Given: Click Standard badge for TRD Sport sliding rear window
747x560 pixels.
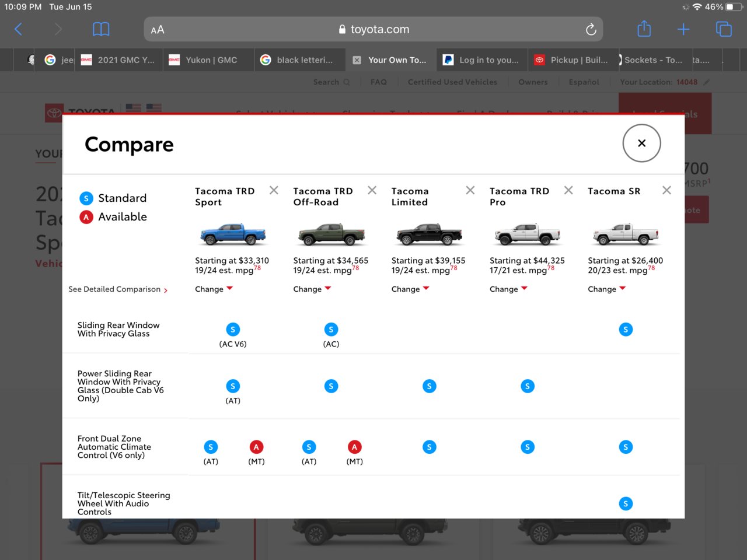Looking at the screenshot, I should [x=233, y=330].
